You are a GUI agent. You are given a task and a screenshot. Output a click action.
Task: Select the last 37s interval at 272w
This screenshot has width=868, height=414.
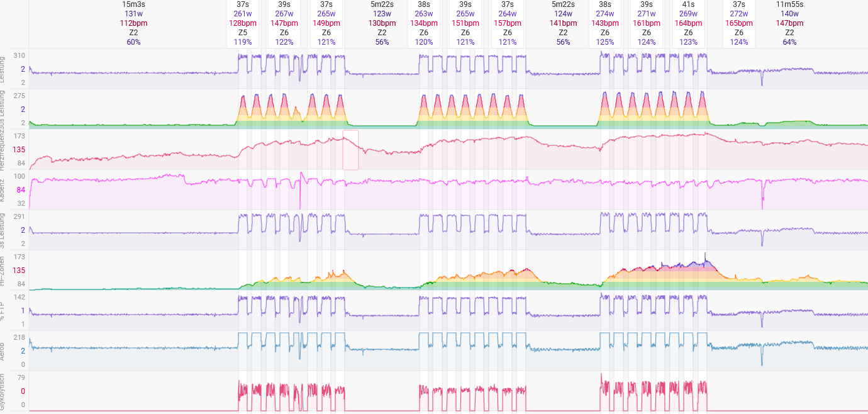[738, 22]
